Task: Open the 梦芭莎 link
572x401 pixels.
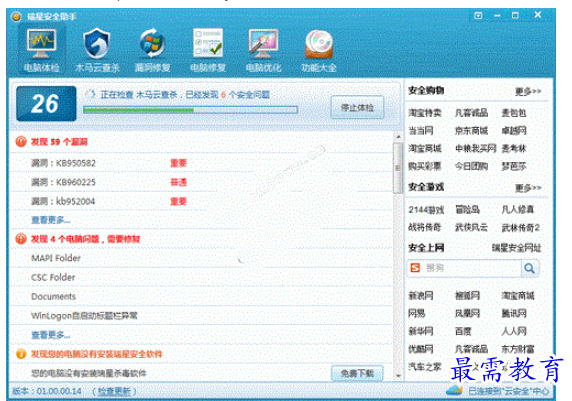Action: (x=514, y=166)
